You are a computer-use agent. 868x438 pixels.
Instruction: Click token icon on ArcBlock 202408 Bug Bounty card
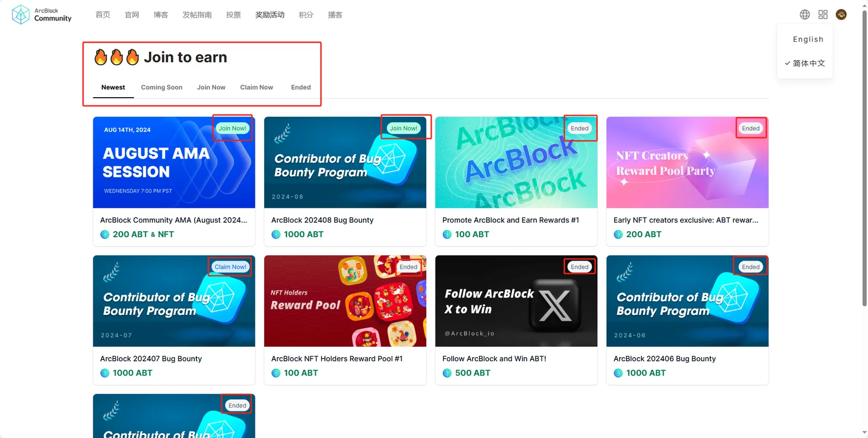[276, 234]
